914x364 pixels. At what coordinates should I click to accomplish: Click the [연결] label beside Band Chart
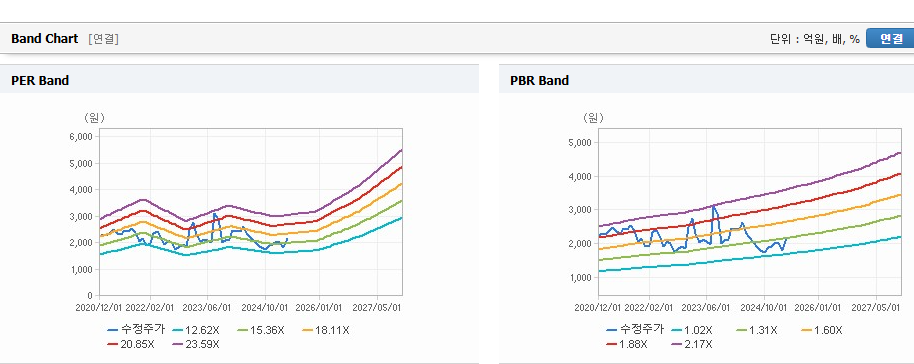[x=103, y=39]
